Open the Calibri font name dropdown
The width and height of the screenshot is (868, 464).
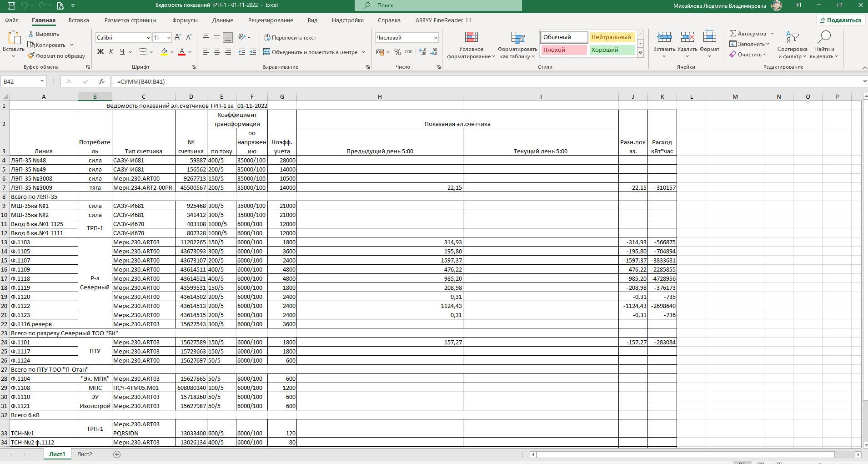(148, 38)
